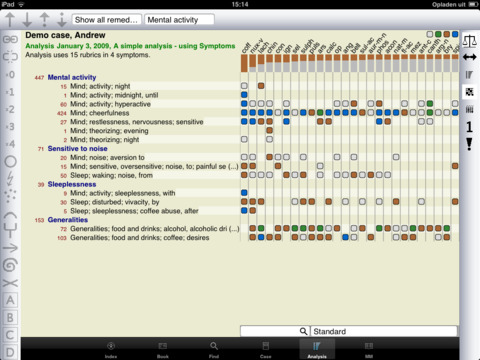Switch to the Find tab
The height and width of the screenshot is (360, 480).
click(214, 350)
